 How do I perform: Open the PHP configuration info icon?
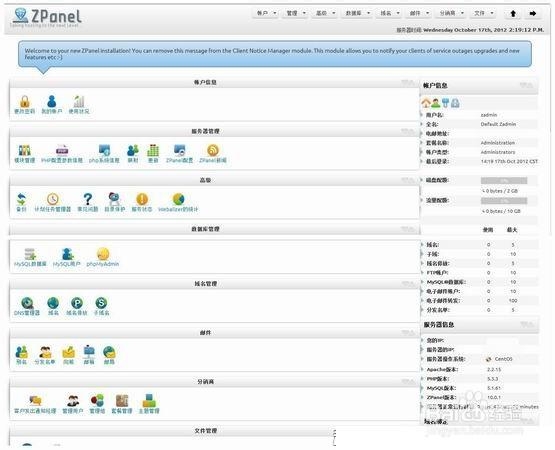62,150
